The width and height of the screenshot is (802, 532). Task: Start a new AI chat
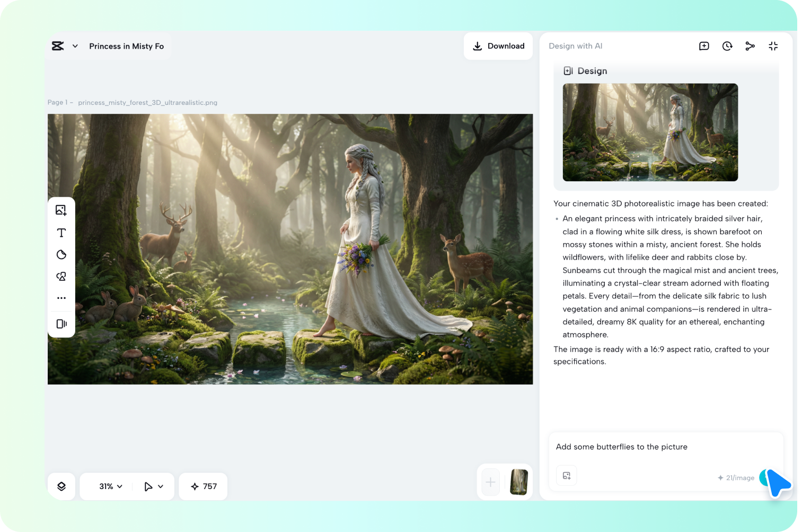coord(703,46)
